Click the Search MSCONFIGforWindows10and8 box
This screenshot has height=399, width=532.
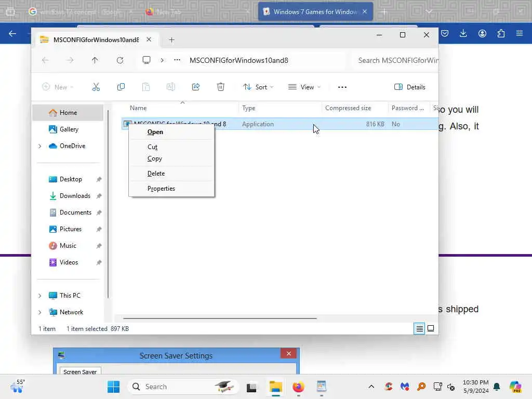[x=395, y=60]
